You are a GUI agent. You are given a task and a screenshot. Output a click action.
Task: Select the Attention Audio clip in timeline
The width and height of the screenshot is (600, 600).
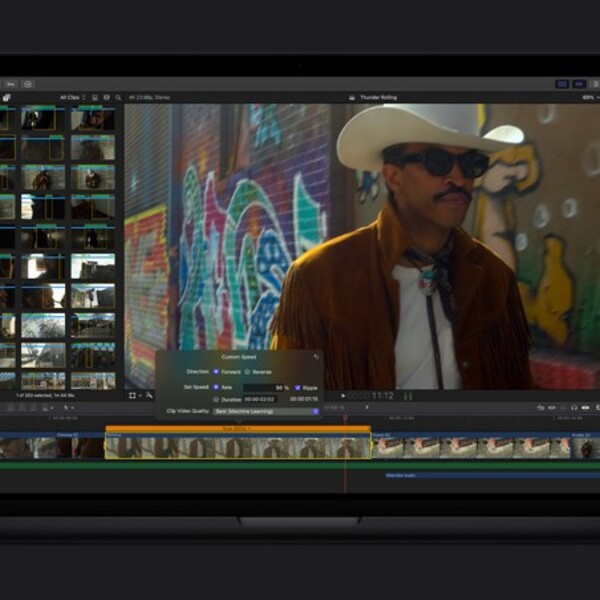tap(492, 475)
